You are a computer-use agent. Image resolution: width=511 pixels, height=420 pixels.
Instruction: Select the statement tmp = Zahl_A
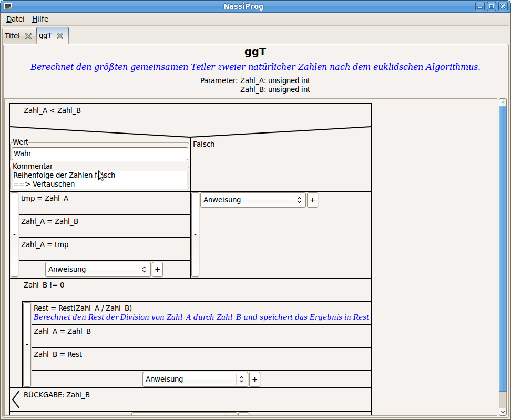point(45,198)
